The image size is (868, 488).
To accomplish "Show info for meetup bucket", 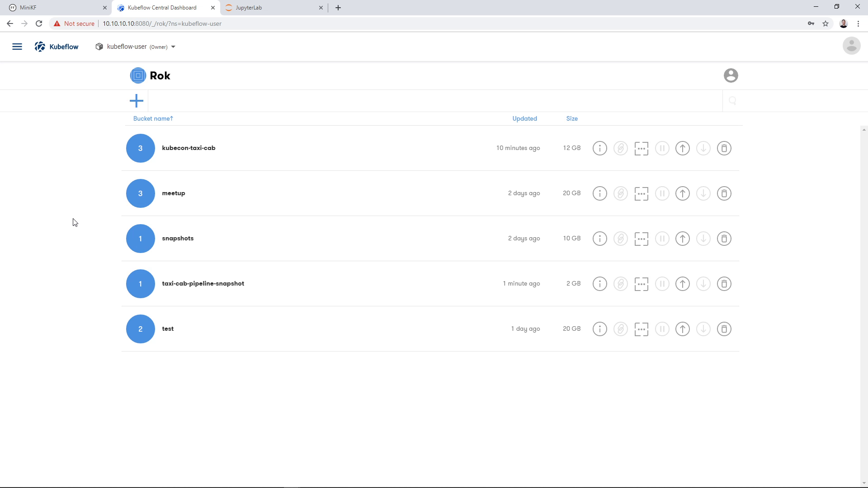I will pos(599,193).
